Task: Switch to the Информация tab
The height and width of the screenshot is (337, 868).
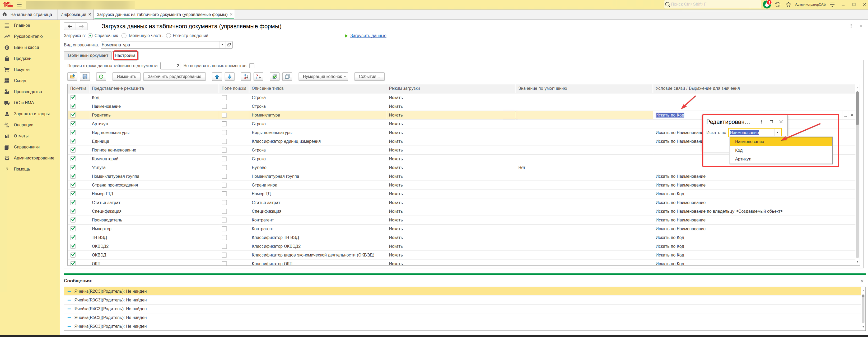Action: click(73, 15)
